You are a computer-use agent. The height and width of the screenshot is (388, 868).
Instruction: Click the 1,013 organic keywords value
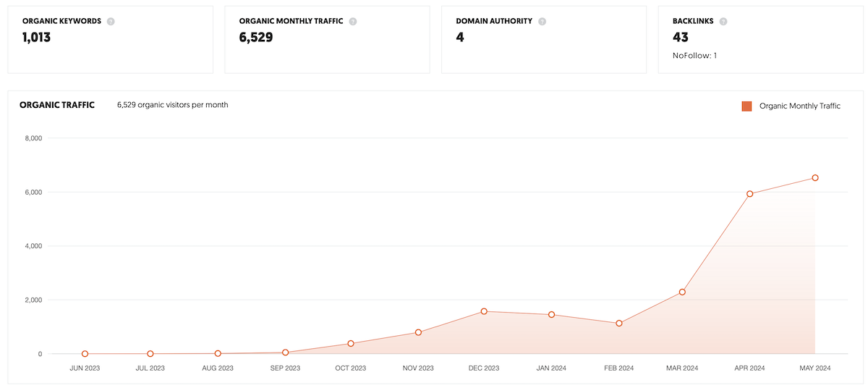37,37
